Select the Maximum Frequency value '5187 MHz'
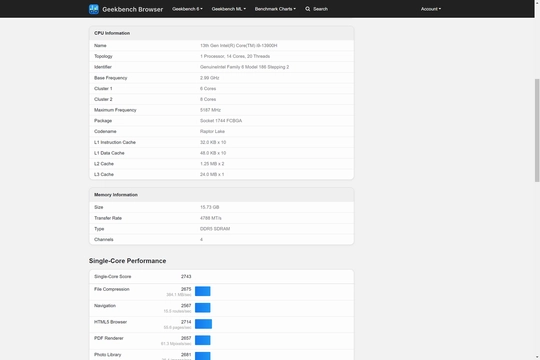Viewport: 540px width, 360px height. [210, 110]
